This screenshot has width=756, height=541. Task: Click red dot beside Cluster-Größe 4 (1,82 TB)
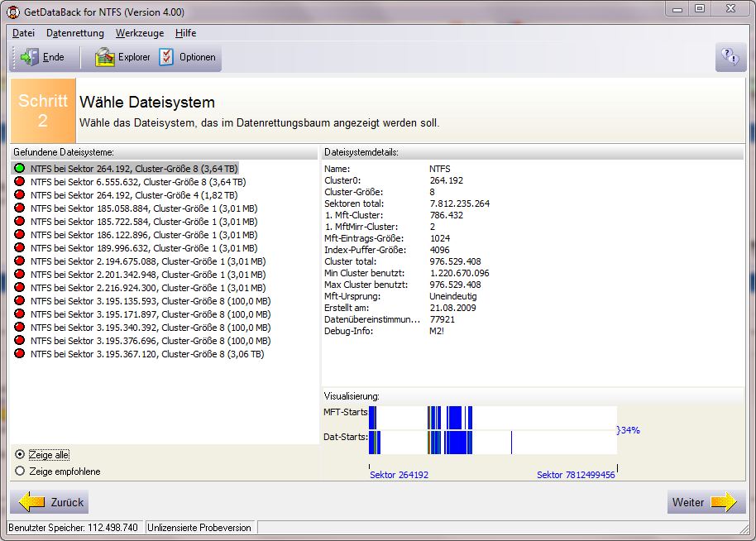click(19, 194)
